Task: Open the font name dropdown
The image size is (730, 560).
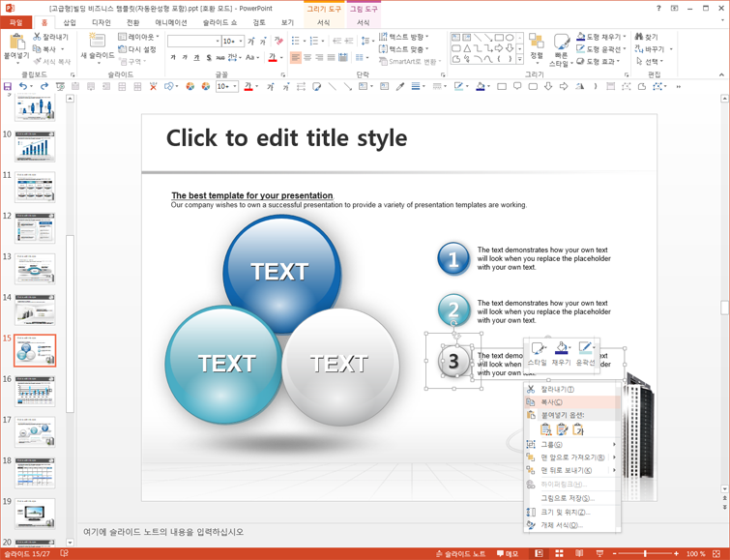Action: [x=218, y=41]
